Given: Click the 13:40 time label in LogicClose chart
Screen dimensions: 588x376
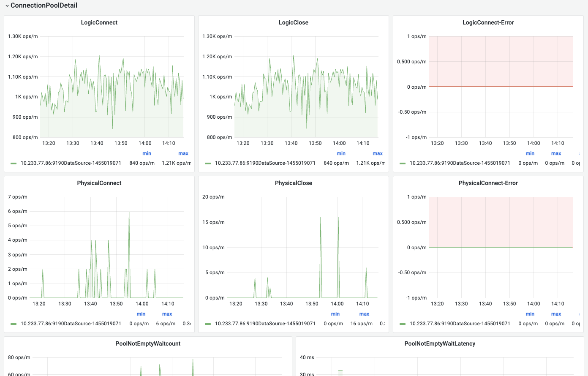Looking at the screenshot, I should pos(291,143).
